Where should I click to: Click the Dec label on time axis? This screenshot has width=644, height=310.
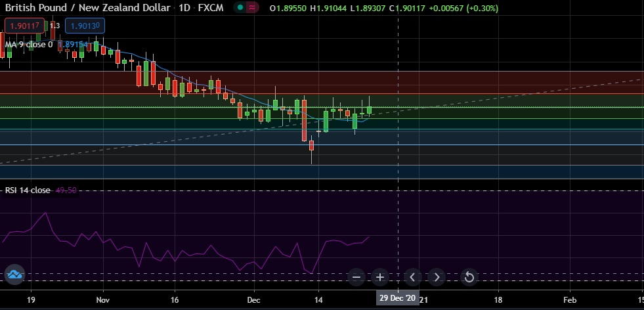254,299
